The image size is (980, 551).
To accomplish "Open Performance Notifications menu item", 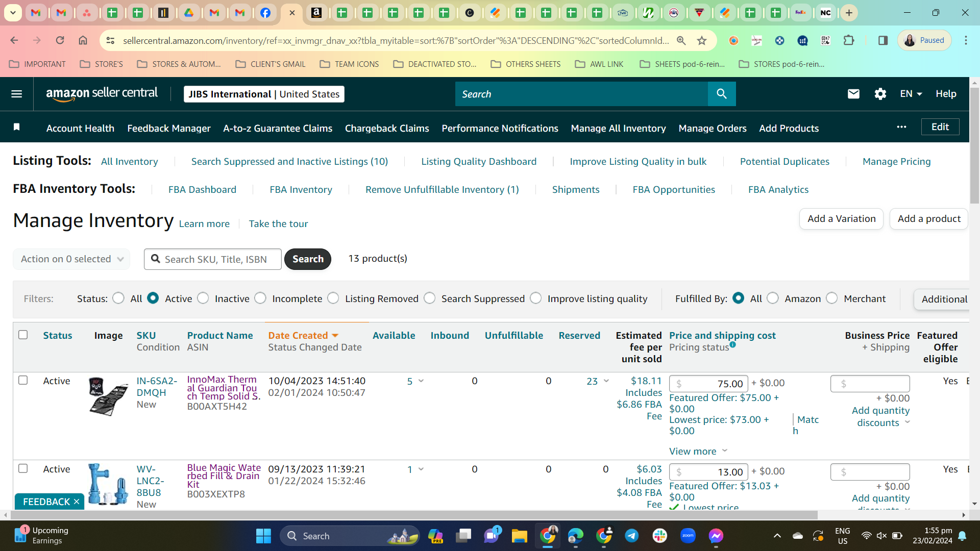I will click(x=500, y=128).
